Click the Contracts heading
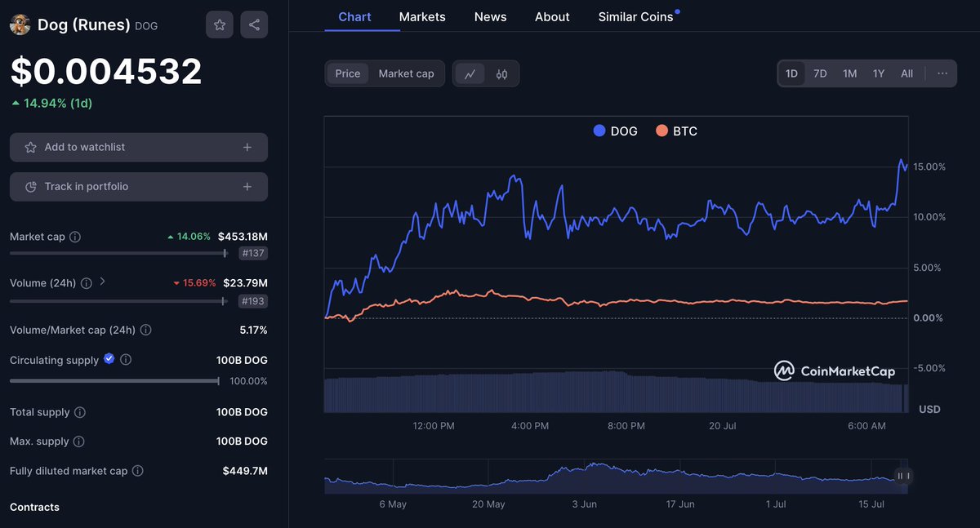This screenshot has height=528, width=980. [x=34, y=508]
